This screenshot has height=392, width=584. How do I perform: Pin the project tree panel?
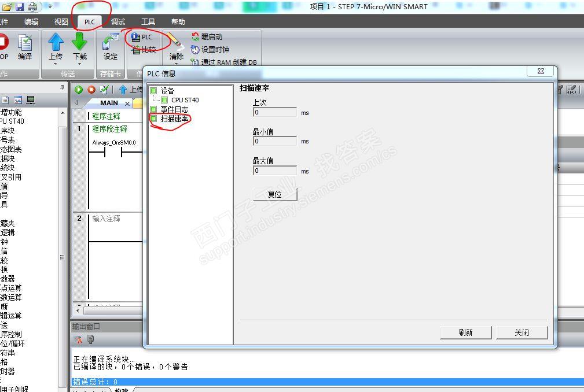(x=62, y=87)
